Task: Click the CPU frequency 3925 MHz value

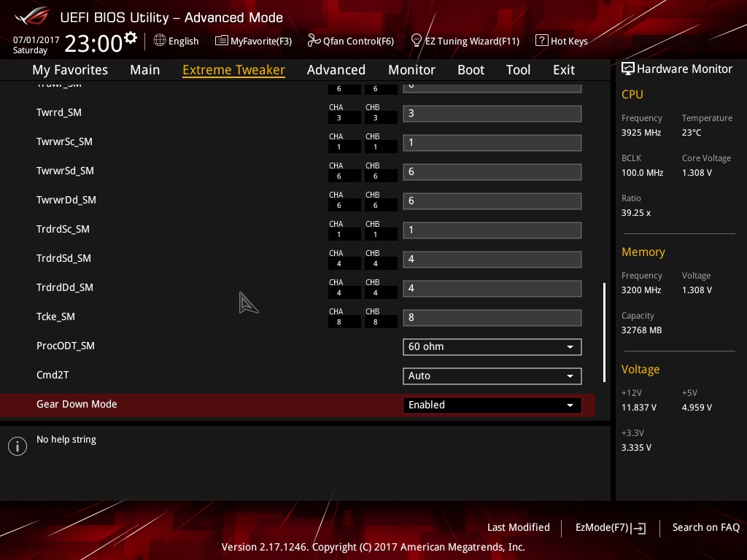Action: click(641, 133)
